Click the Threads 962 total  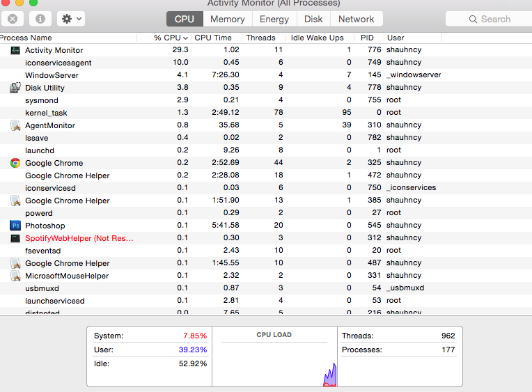pos(398,336)
